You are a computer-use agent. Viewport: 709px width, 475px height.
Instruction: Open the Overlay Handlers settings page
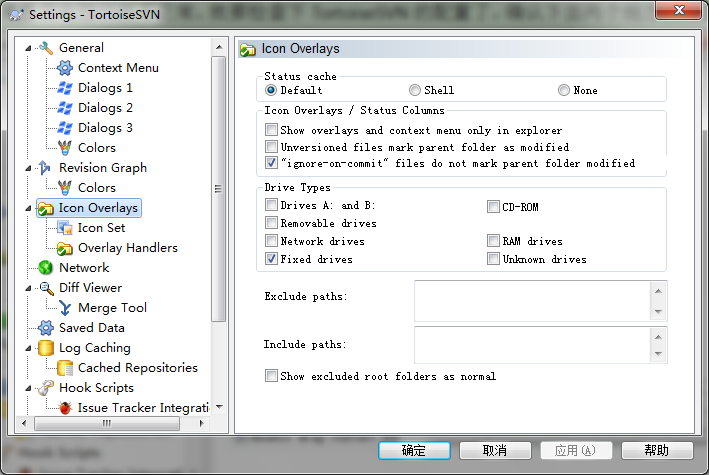click(x=128, y=248)
